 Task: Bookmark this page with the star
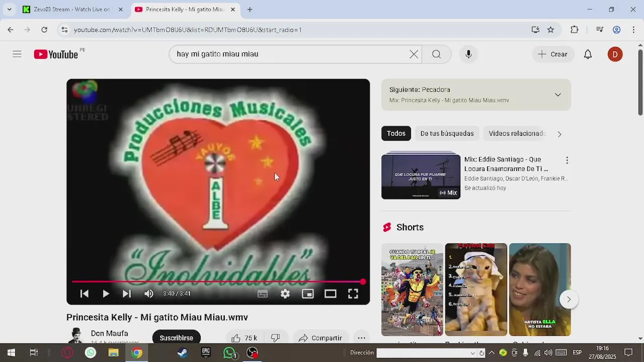(x=551, y=30)
